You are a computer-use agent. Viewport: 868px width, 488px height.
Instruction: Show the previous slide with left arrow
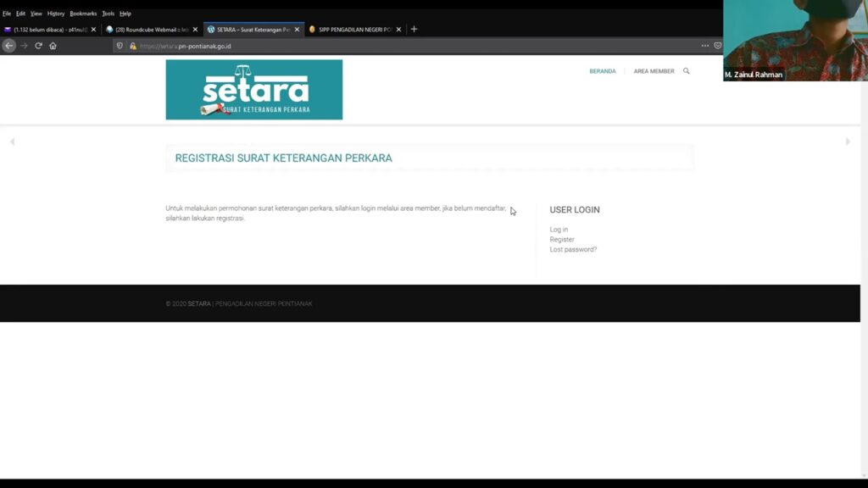click(x=12, y=141)
